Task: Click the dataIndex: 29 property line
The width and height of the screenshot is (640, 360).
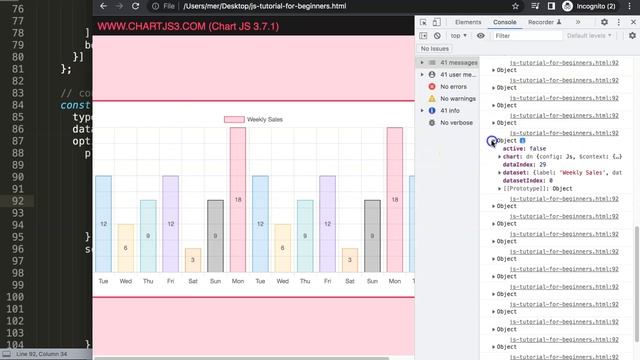Action: 524,164
